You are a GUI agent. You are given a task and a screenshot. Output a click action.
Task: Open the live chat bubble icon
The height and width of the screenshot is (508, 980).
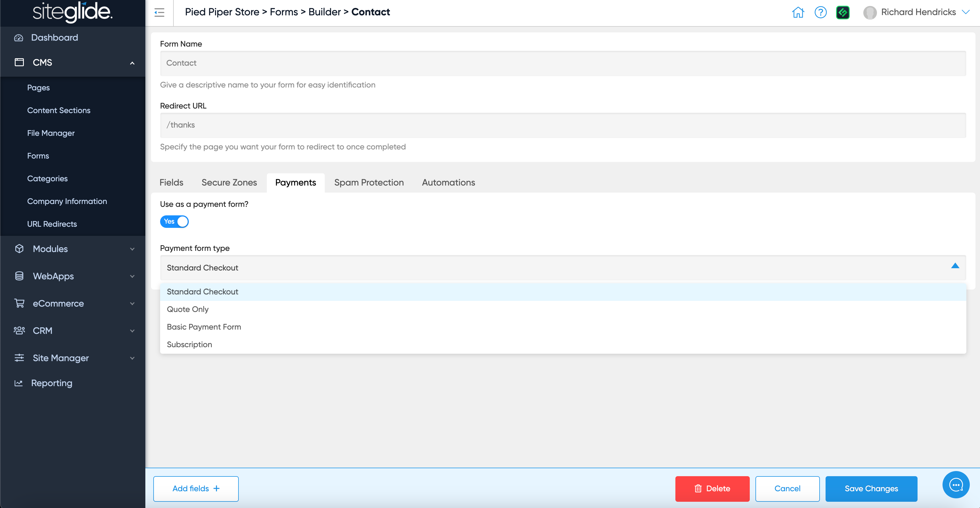click(x=956, y=485)
